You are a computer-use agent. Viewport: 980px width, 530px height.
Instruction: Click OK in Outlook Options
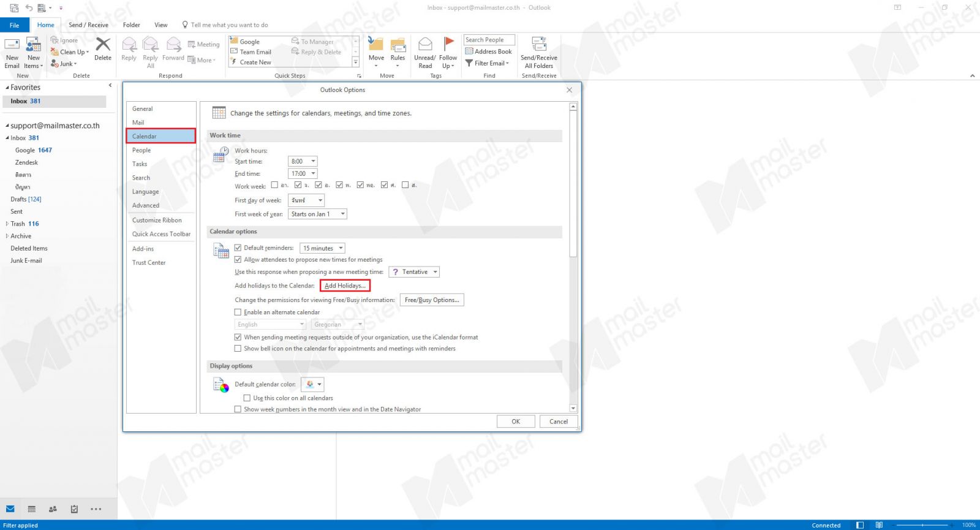[516, 422]
